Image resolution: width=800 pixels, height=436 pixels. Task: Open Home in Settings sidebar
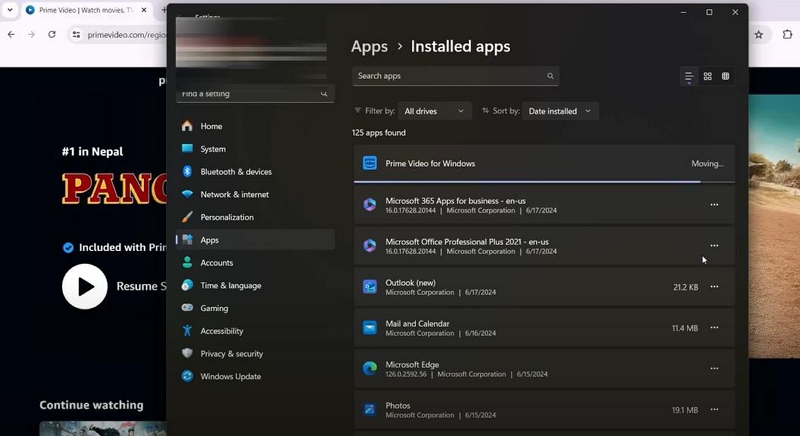coord(255,126)
